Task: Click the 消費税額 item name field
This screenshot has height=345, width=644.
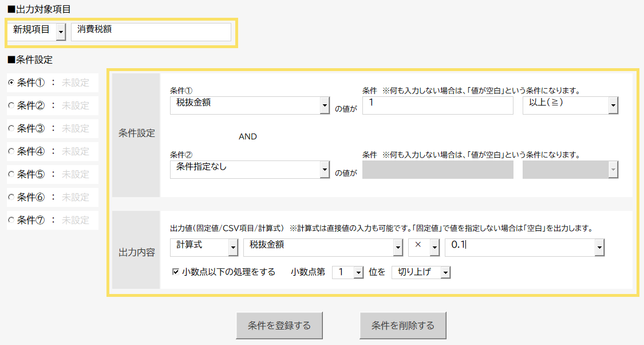Action: (x=151, y=32)
